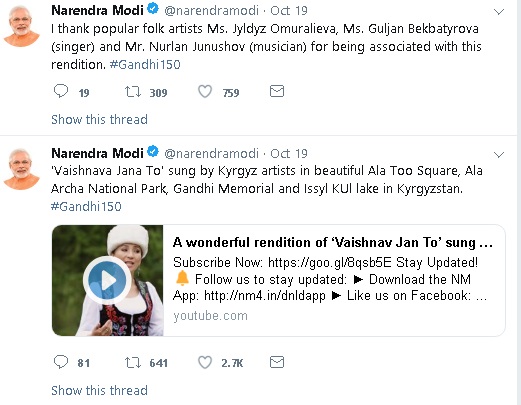This screenshot has width=521, height=405.
Task: Open Narendra Modi avatar on second tweet
Action: [21, 169]
